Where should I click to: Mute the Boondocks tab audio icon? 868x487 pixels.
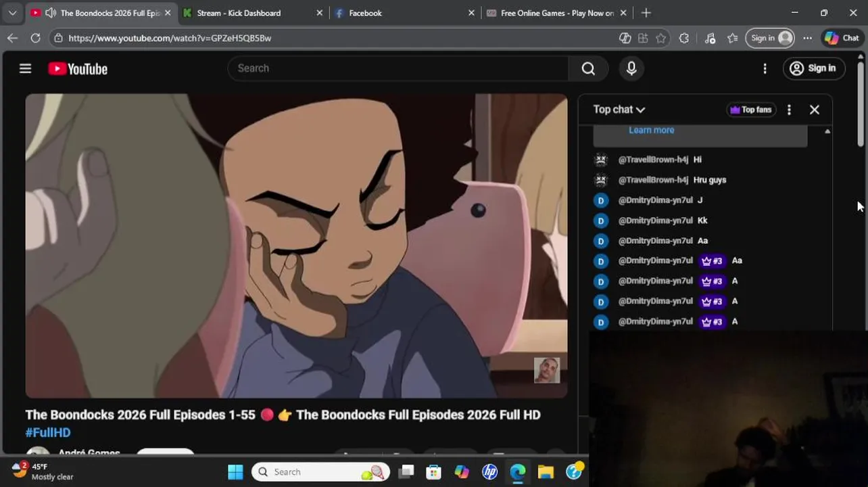(50, 13)
